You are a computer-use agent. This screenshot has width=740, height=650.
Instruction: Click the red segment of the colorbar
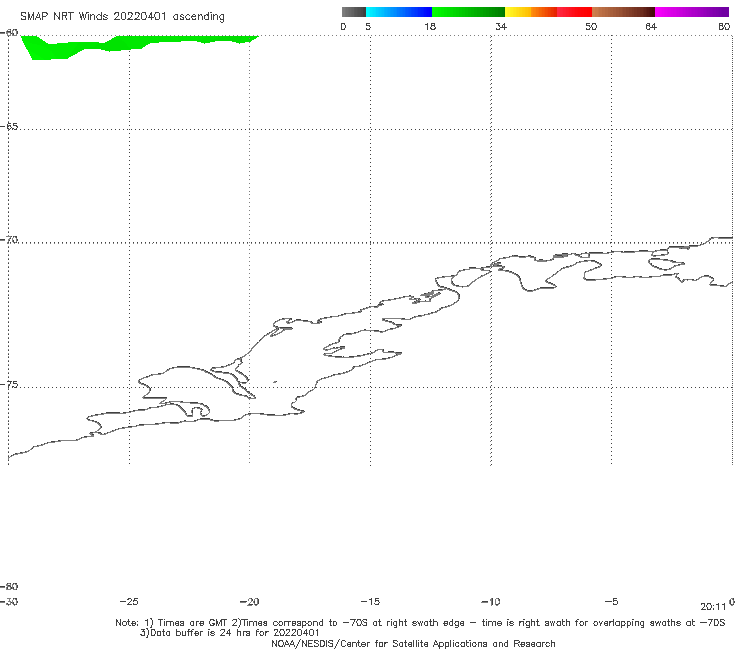click(574, 12)
